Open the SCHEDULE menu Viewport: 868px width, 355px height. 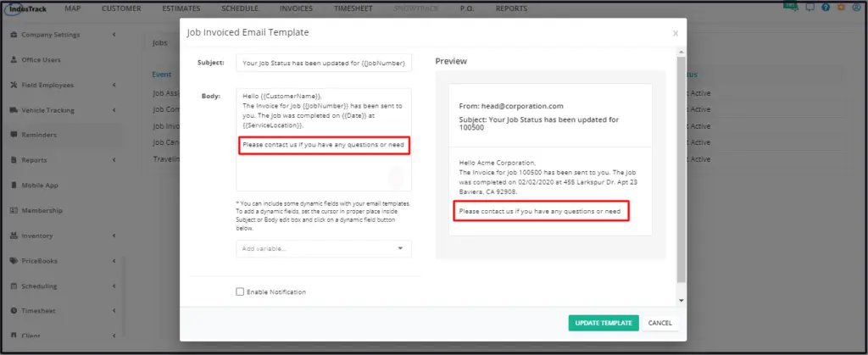[x=240, y=8]
